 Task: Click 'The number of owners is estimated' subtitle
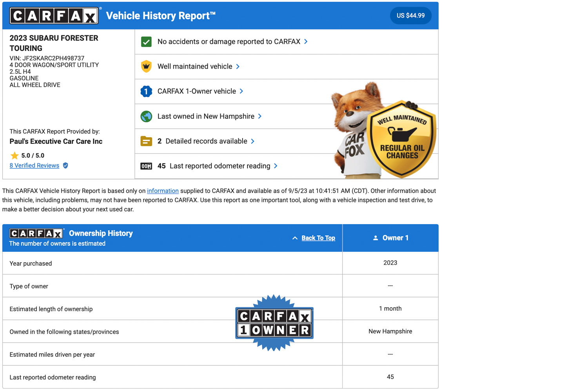(x=57, y=244)
